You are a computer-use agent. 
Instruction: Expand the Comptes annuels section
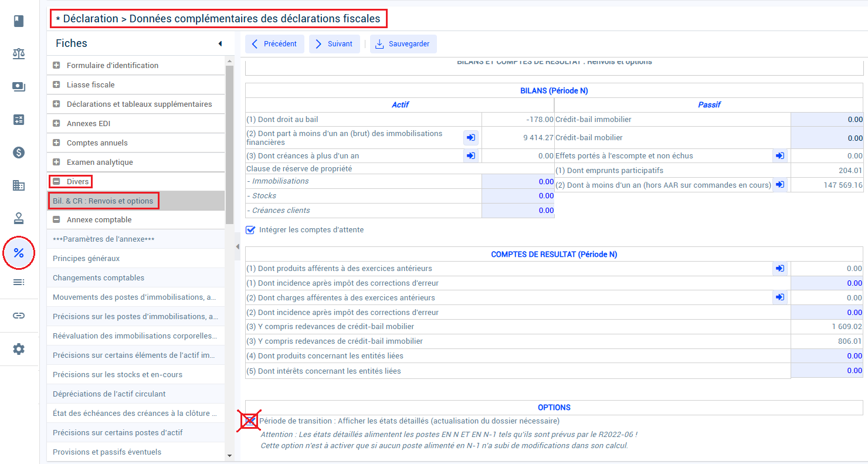click(57, 143)
